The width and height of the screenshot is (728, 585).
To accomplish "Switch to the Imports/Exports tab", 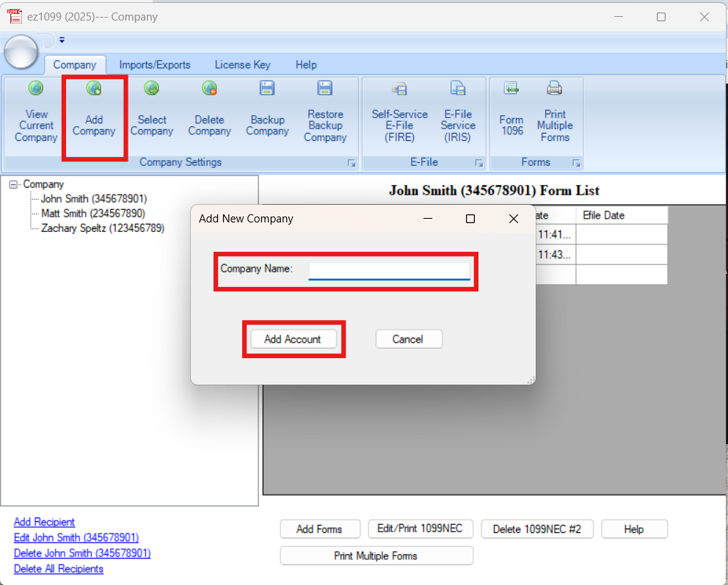I will [x=155, y=65].
